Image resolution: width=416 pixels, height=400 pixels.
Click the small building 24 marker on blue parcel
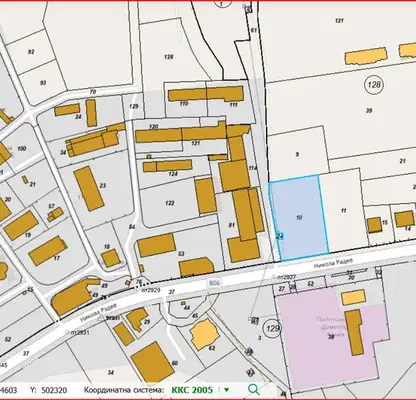280,236
